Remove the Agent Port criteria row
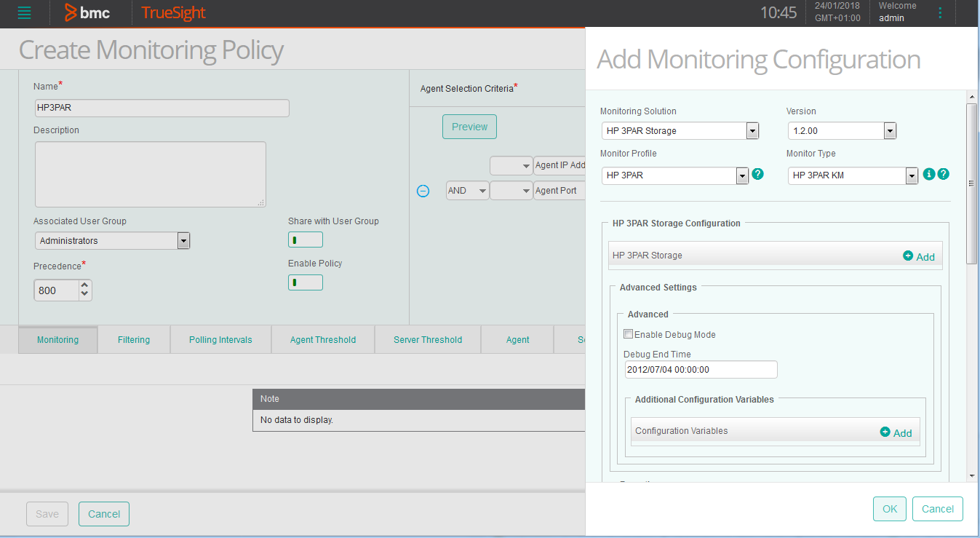The width and height of the screenshot is (980, 538). pyautogui.click(x=423, y=190)
